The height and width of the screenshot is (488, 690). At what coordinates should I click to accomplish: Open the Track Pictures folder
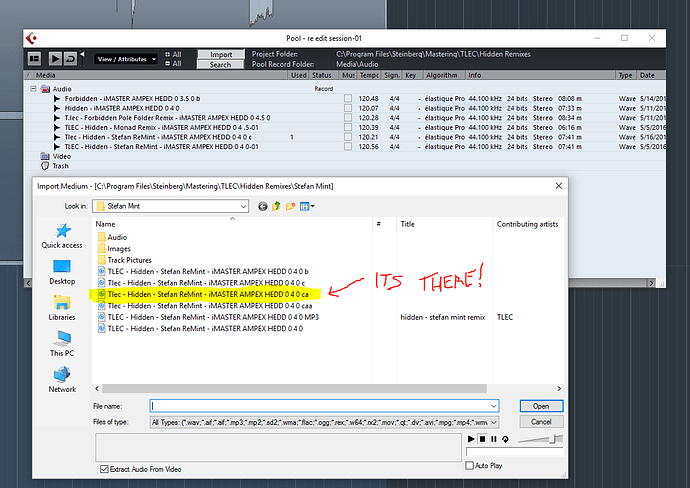pyautogui.click(x=125, y=260)
